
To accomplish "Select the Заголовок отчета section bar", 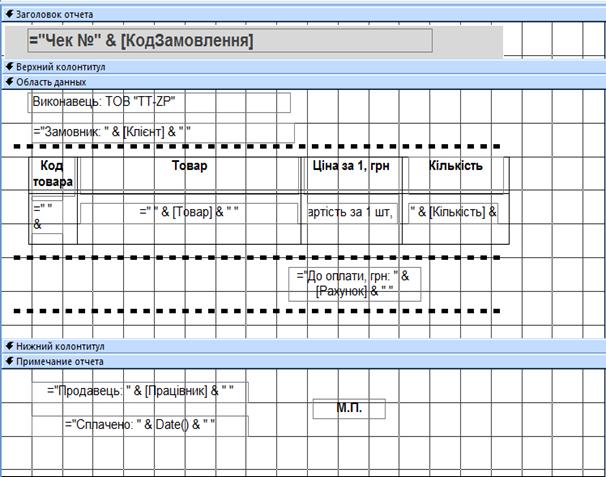I will (303, 15).
